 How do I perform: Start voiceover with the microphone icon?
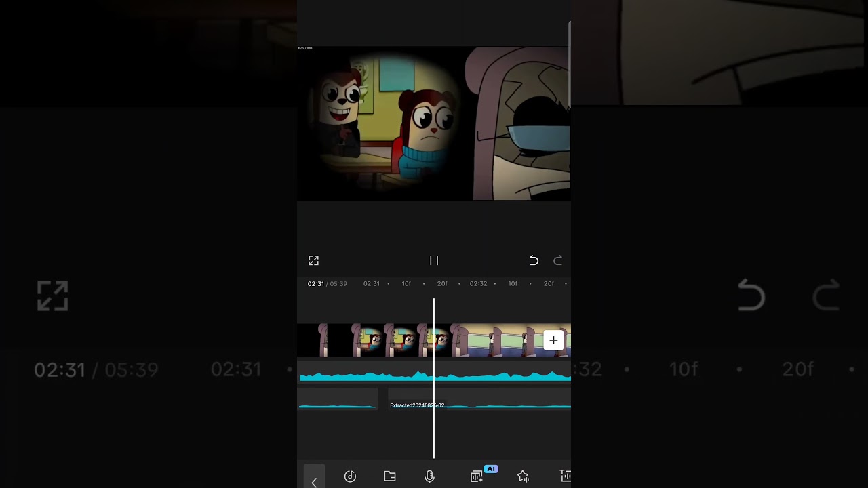[x=429, y=476]
